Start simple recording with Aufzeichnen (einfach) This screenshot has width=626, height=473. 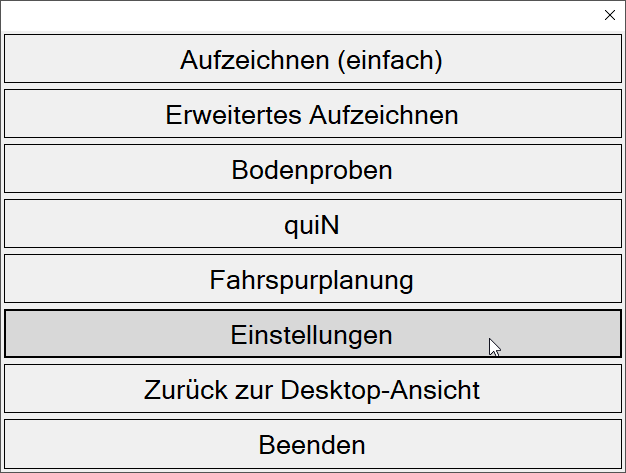click(x=312, y=60)
